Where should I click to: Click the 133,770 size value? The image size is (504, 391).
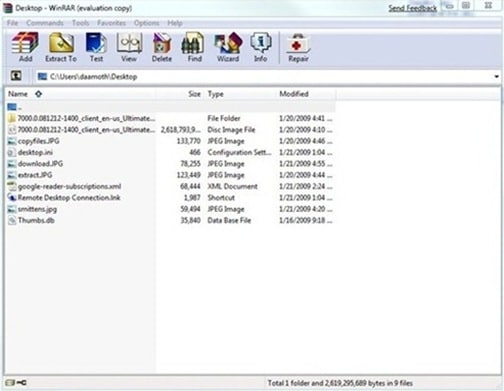189,141
